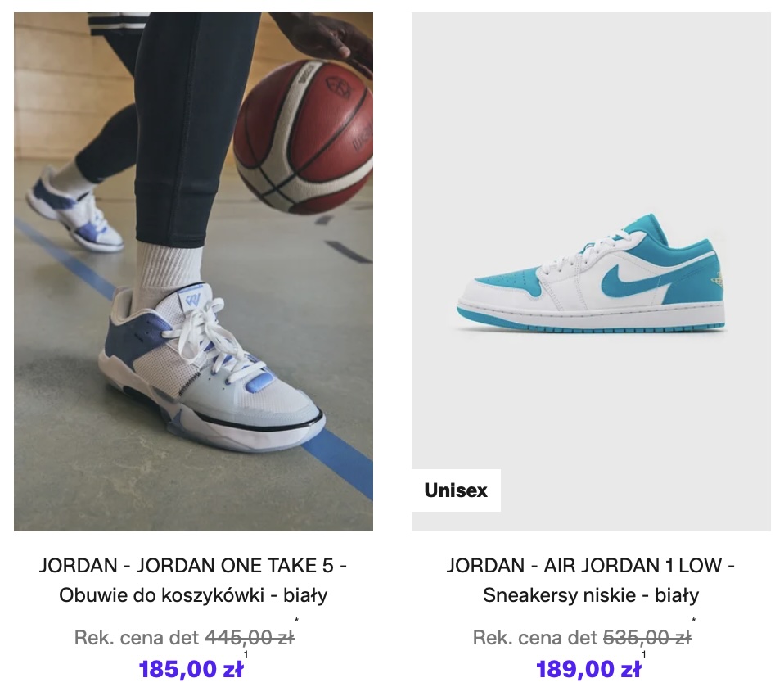
Task: Click the tongue logo on the white-blue shoe
Action: coord(192,301)
